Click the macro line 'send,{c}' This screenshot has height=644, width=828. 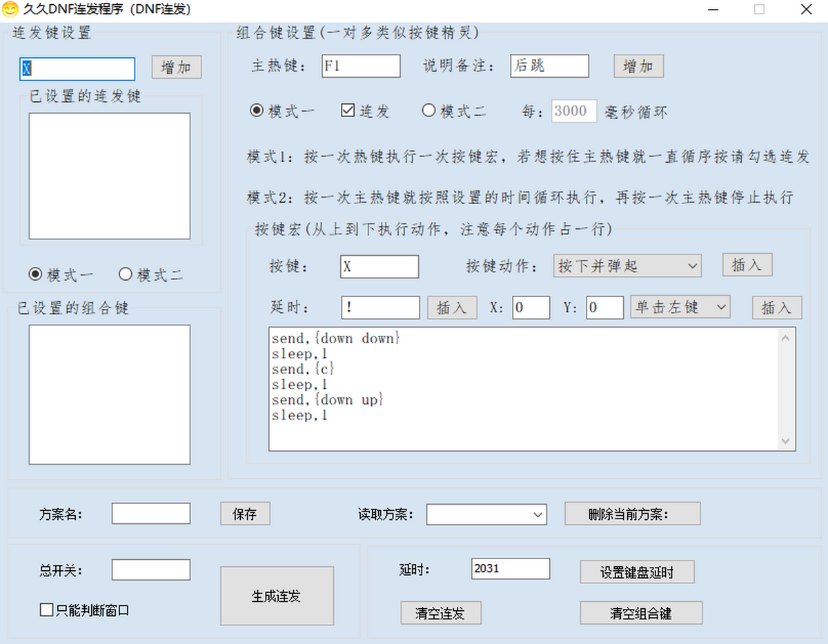coord(303,369)
